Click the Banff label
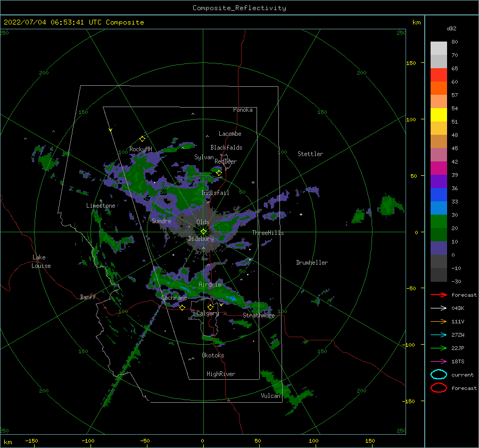This screenshot has height=448, width=479. [88, 297]
